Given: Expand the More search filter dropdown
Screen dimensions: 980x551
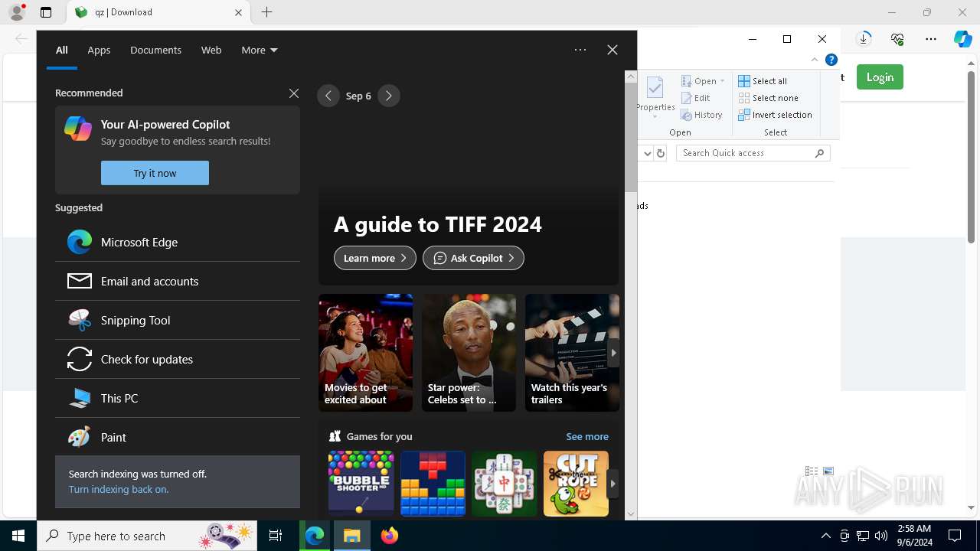Looking at the screenshot, I should [260, 50].
